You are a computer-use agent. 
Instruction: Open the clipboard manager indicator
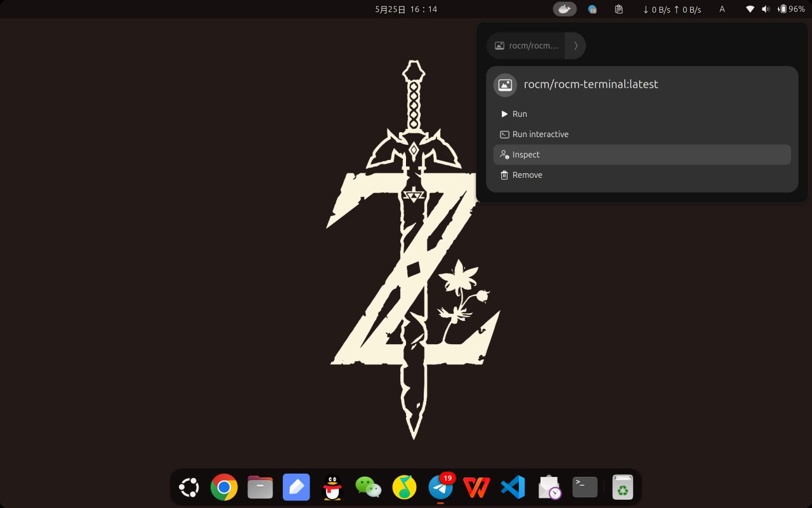(x=619, y=9)
